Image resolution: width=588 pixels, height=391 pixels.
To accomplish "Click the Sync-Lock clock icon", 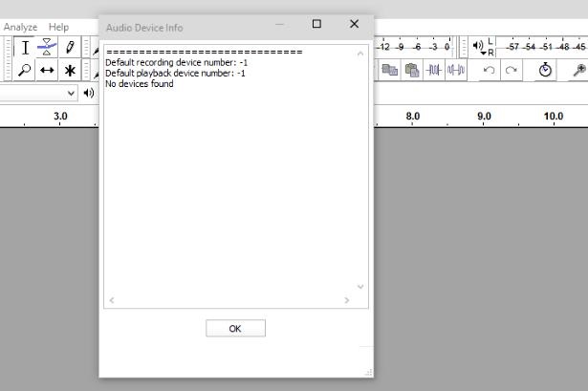I will click(x=545, y=70).
